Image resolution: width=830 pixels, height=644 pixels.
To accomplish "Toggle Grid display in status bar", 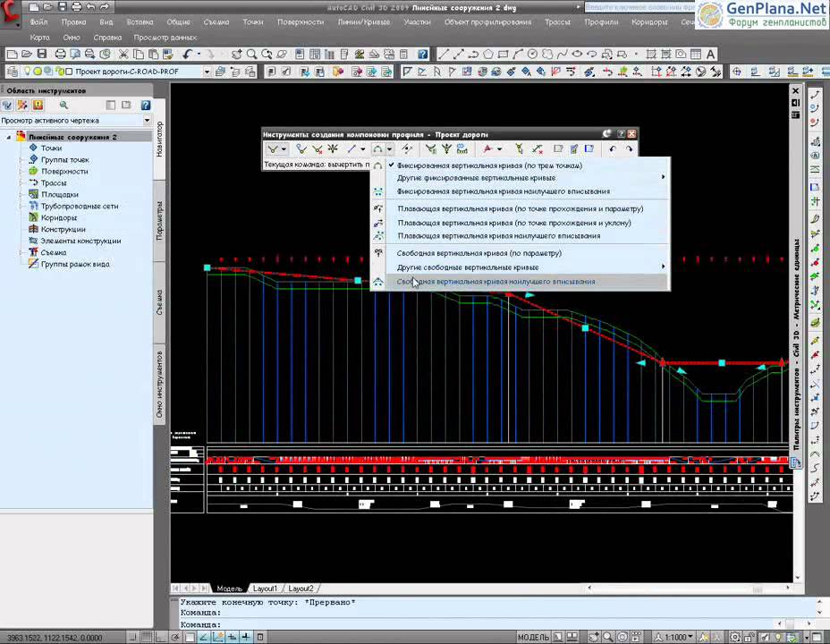I will 147,637.
